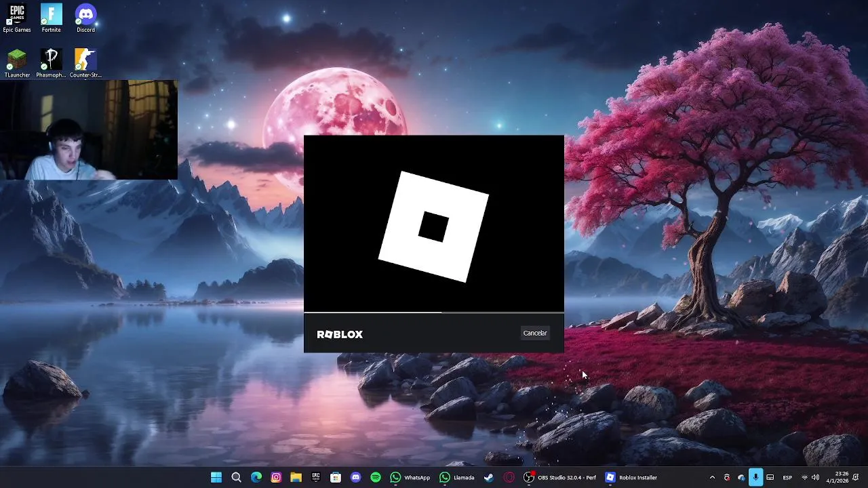Open File Explorer from the taskbar
868x488 pixels.
pyautogui.click(x=296, y=477)
